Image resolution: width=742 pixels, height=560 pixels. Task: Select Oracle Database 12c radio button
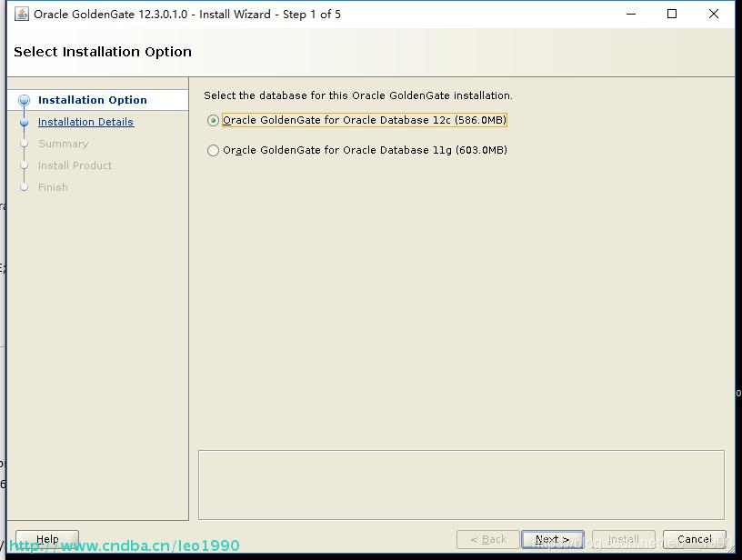[x=213, y=121]
